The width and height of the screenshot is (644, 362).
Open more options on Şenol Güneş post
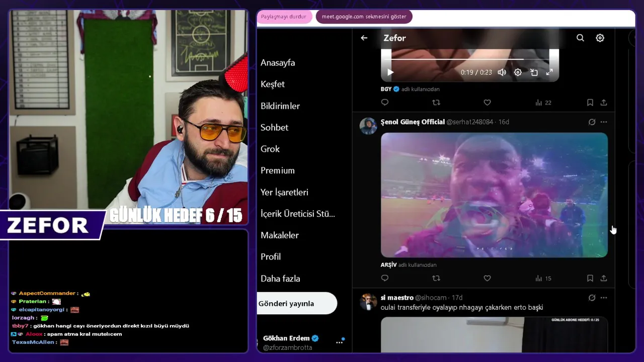pos(604,122)
